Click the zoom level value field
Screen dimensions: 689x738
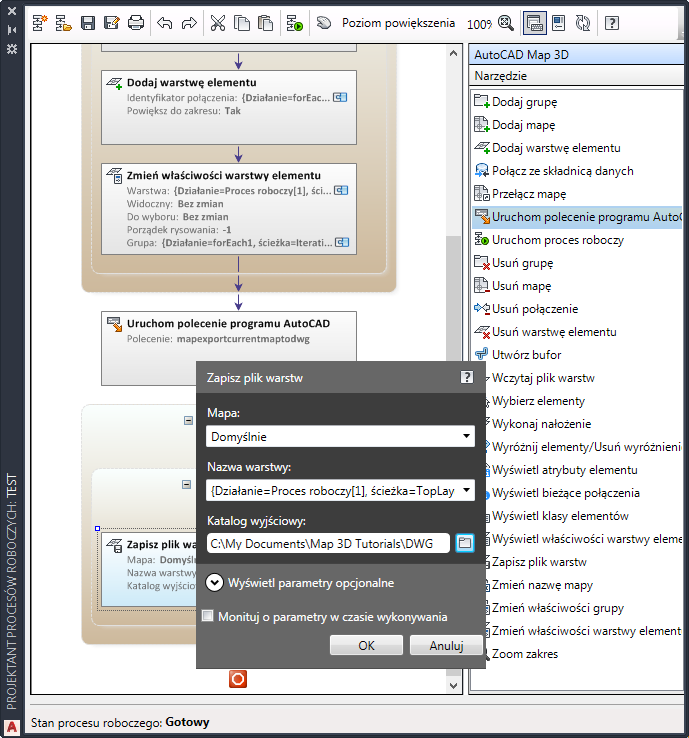479,24
